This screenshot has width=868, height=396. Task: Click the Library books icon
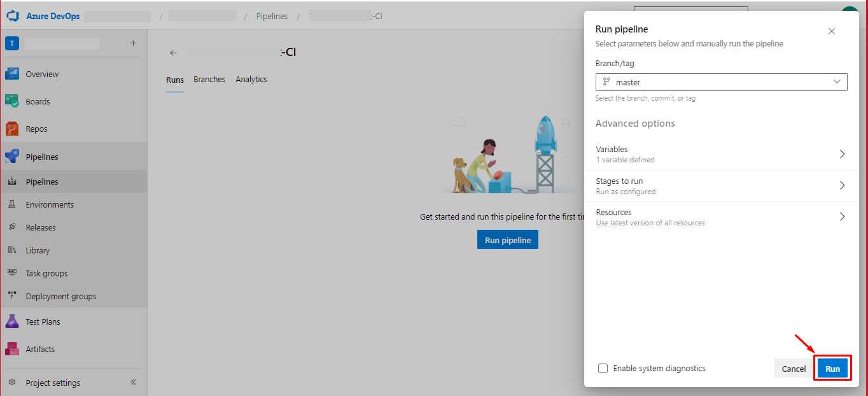(12, 250)
